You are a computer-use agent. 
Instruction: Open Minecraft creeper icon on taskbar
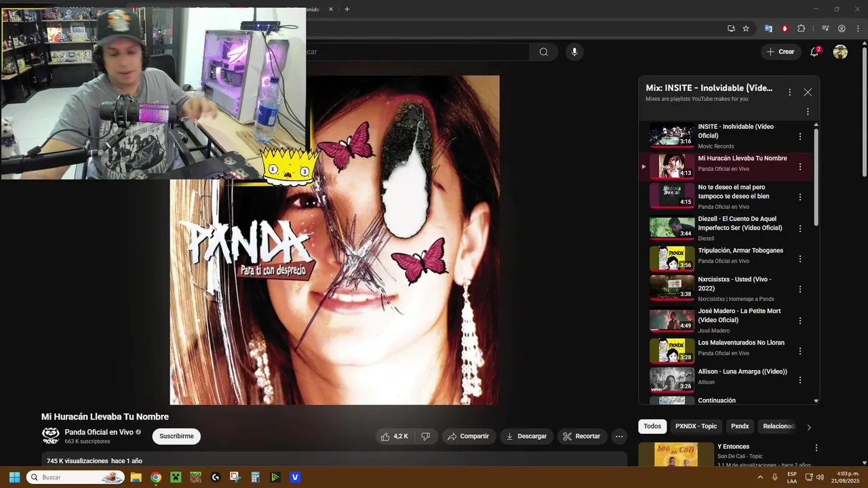click(176, 477)
